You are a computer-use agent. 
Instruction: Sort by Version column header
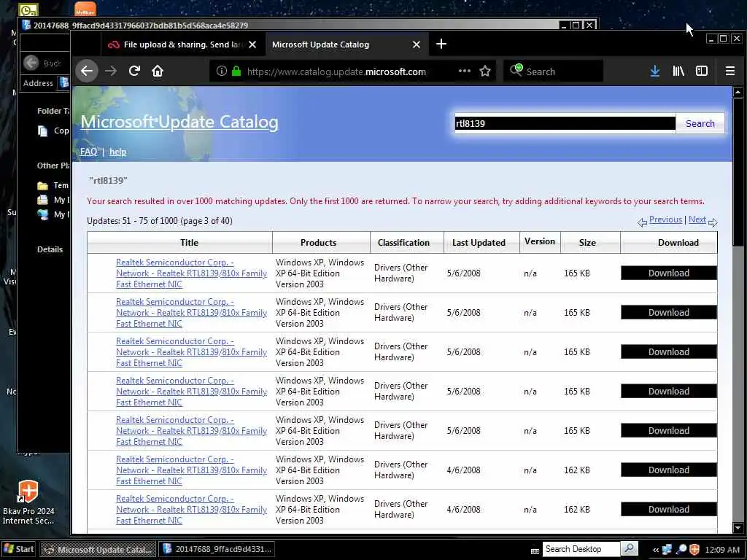point(540,241)
